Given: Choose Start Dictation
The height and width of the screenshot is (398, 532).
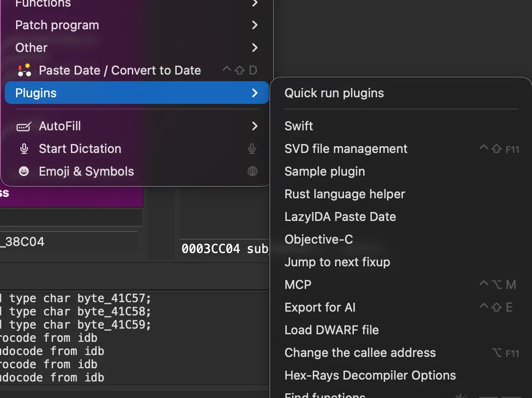Looking at the screenshot, I should tap(137, 149).
